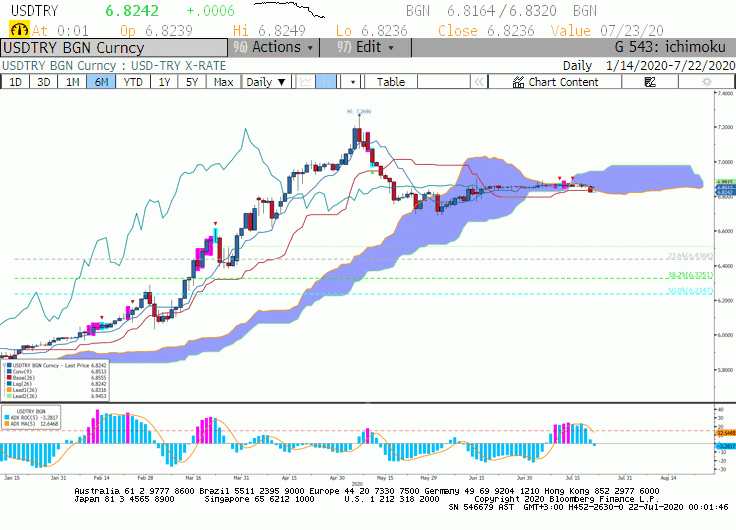Viewport: 736px width, 530px height.
Task: Select the line chart type icon
Action: click(x=306, y=82)
